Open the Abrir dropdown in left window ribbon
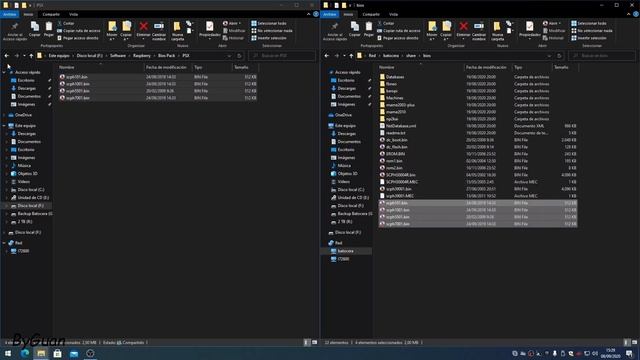 (x=232, y=23)
